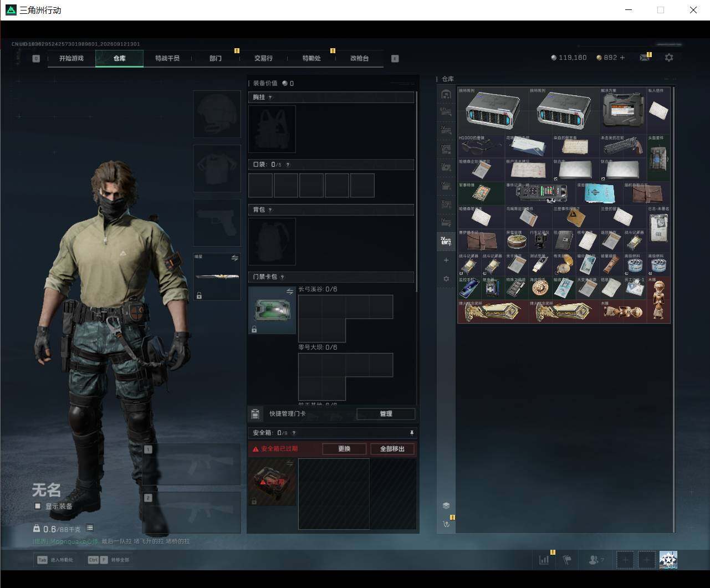Image resolution: width=710 pixels, height=588 pixels.
Task: Switch to the 特战干员 tab
Action: pyautogui.click(x=167, y=58)
